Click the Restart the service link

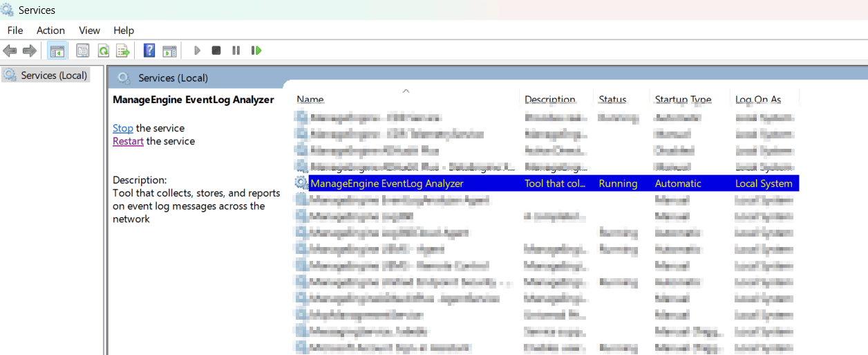pyautogui.click(x=128, y=141)
